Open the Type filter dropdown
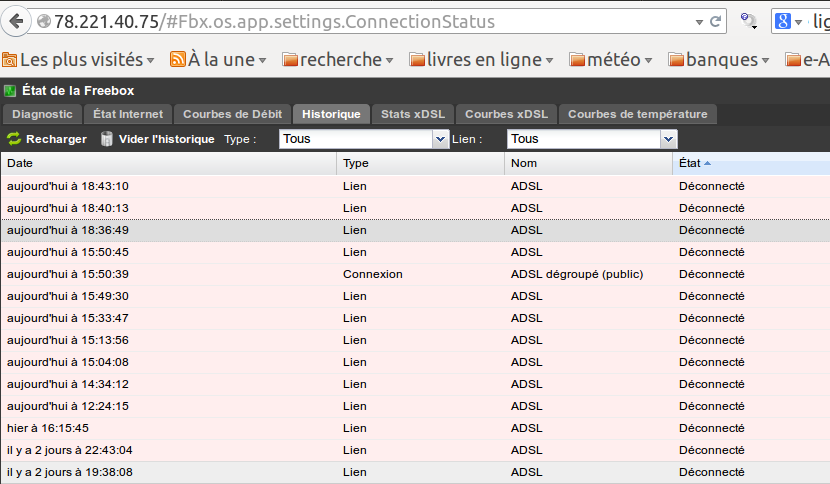Screen dimensions: 830x484 (440, 139)
